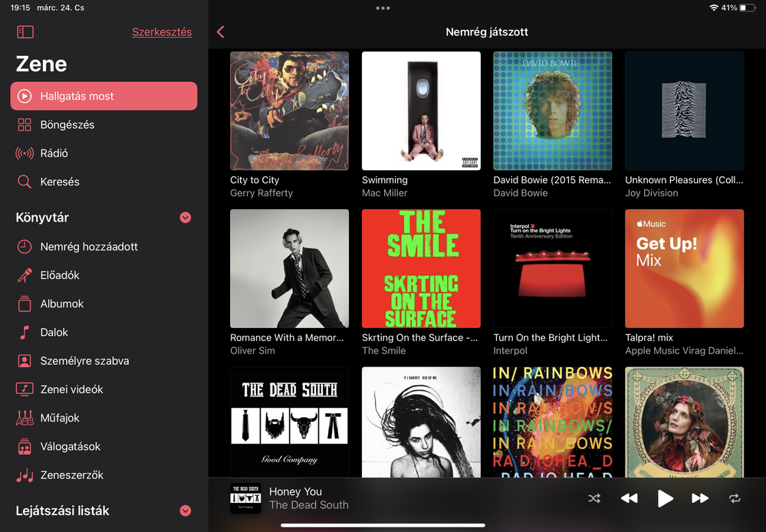Open The Dead South Good Company cover
766x532 pixels.
pyautogui.click(x=289, y=422)
